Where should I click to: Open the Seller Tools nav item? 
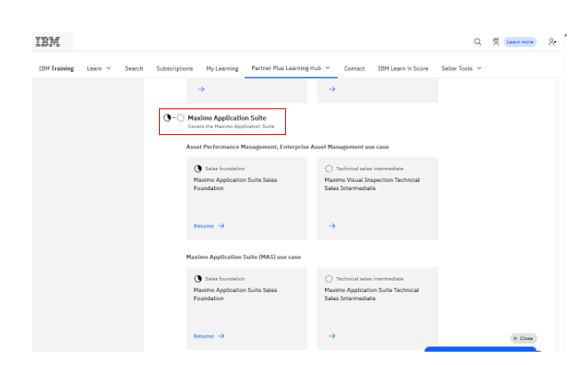(457, 68)
